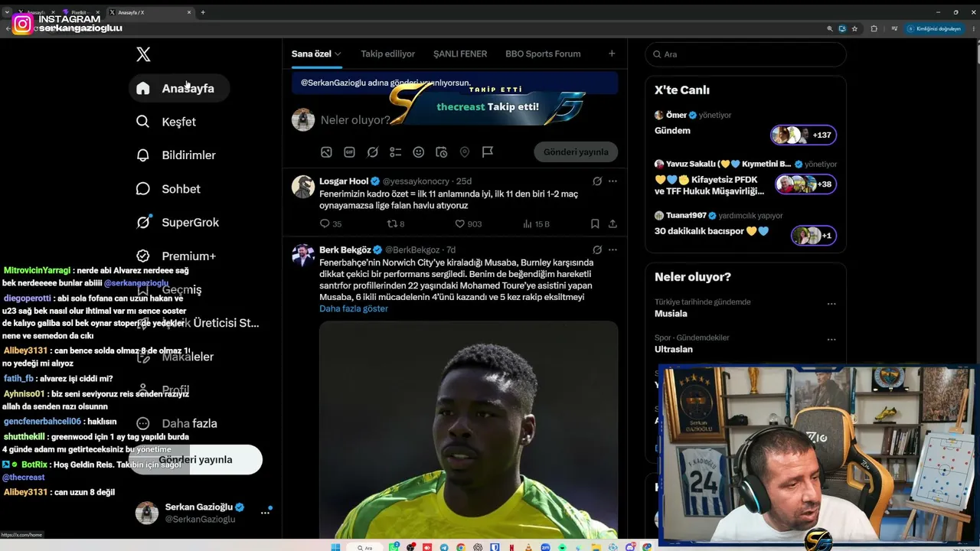Viewport: 980px width, 551px height.
Task: Open Berk Bekgöz's profile avatar
Action: (303, 256)
